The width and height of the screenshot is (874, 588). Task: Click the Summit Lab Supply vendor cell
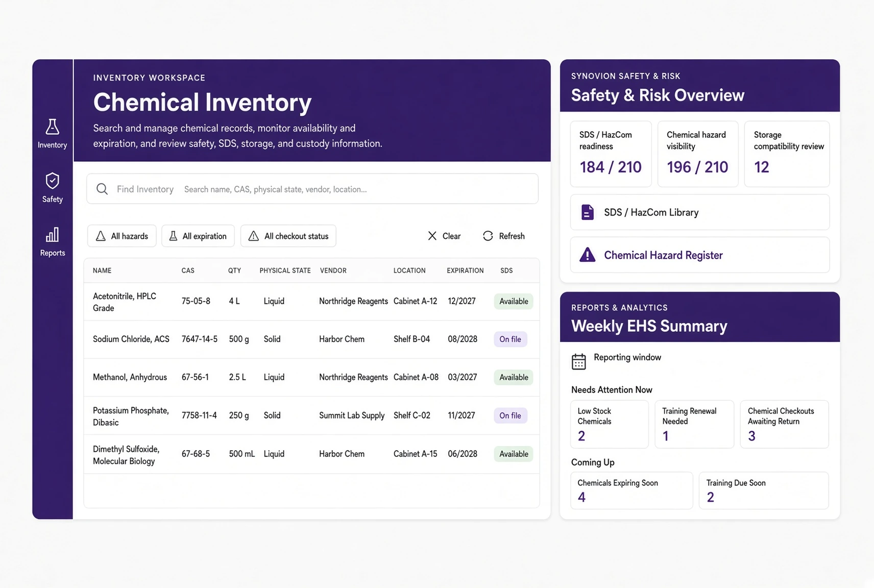pyautogui.click(x=352, y=415)
